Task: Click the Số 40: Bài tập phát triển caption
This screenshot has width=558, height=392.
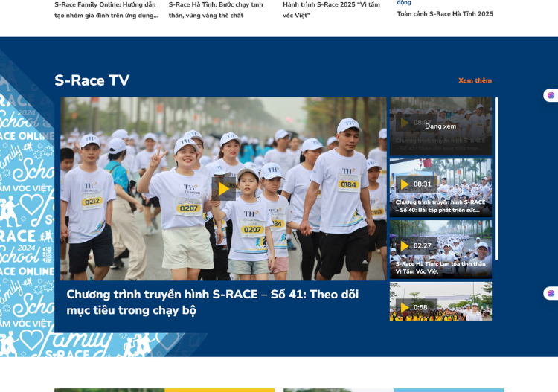Action: pyautogui.click(x=440, y=206)
